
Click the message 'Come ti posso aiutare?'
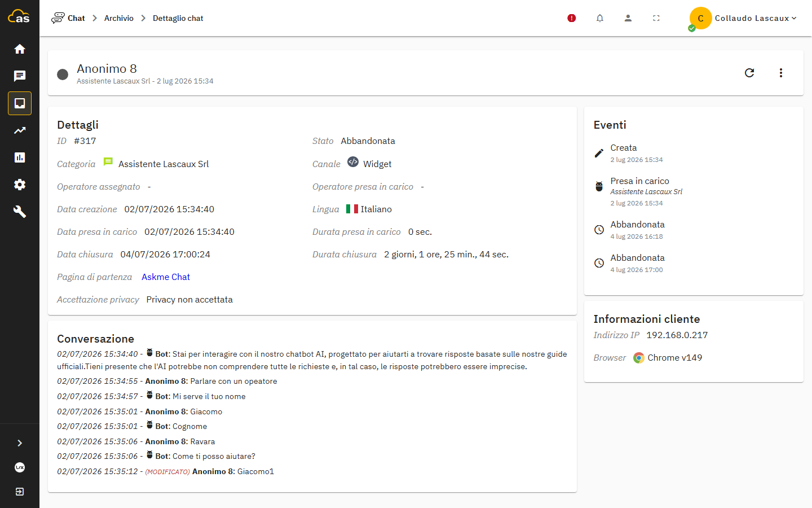[214, 457]
